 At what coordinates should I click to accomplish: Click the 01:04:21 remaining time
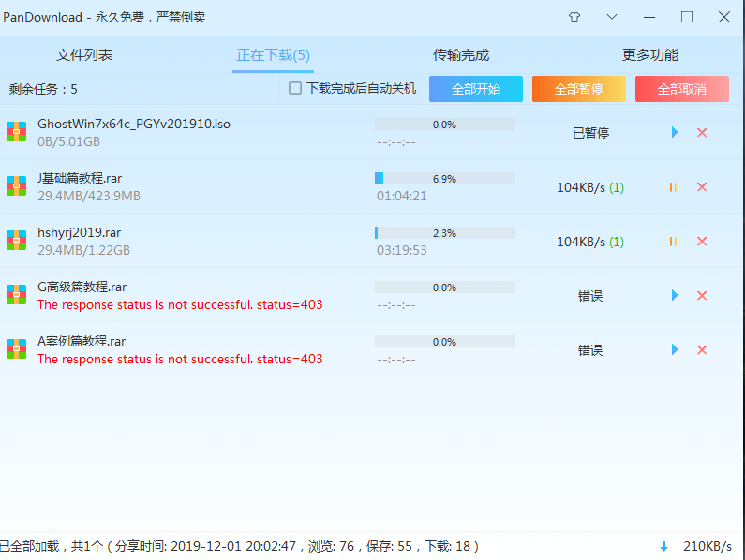[401, 196]
